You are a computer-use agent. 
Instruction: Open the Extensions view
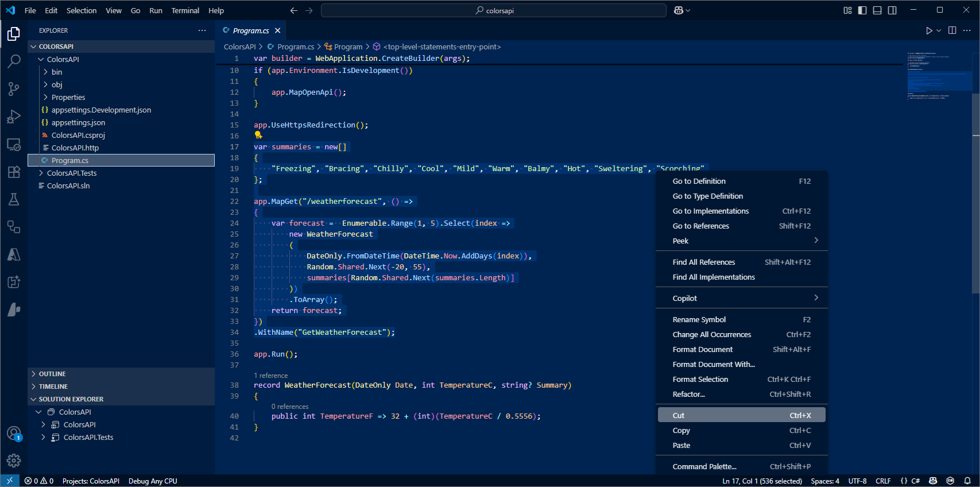point(14,172)
